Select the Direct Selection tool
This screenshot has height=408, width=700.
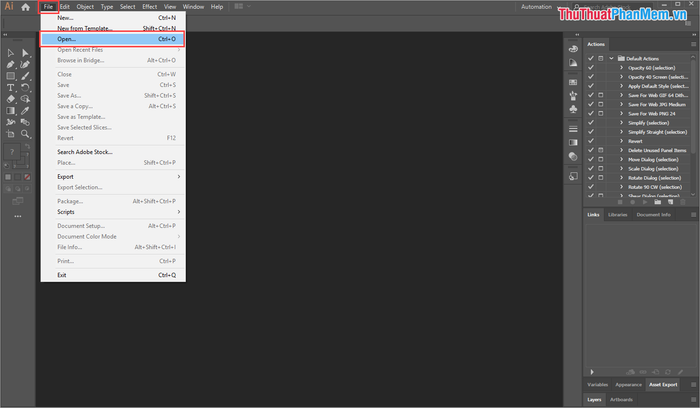(25, 53)
